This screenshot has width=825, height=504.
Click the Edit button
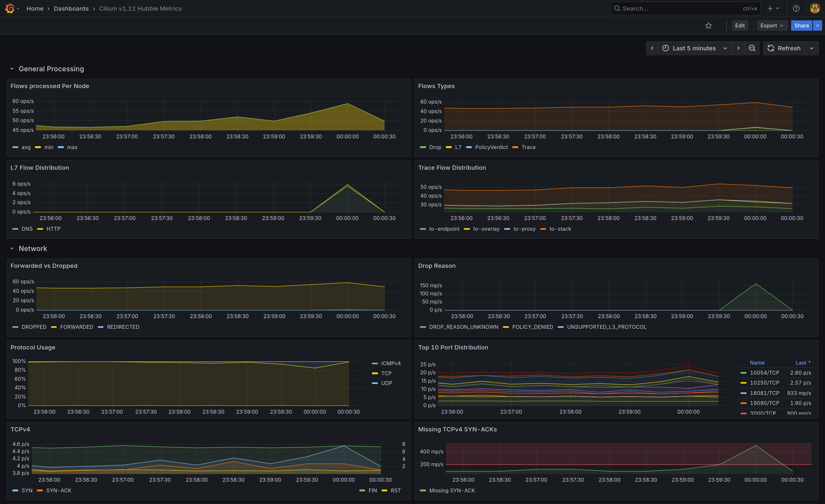point(739,26)
